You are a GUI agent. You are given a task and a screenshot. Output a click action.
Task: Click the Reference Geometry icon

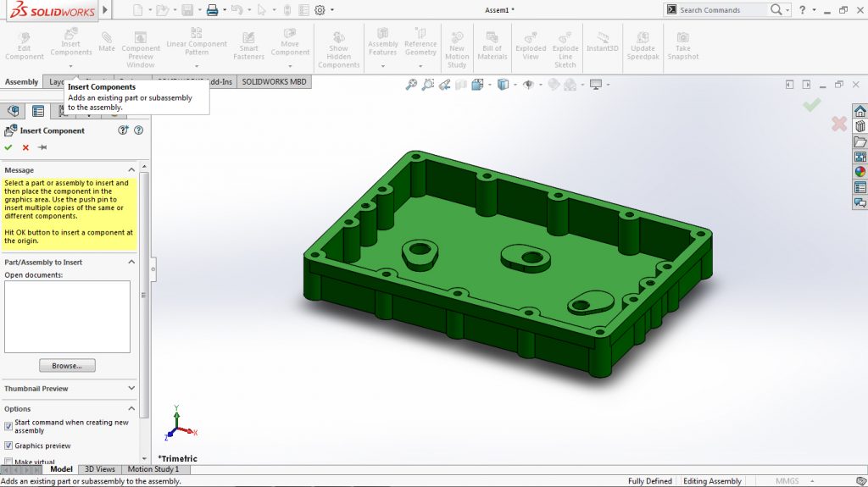coord(420,33)
